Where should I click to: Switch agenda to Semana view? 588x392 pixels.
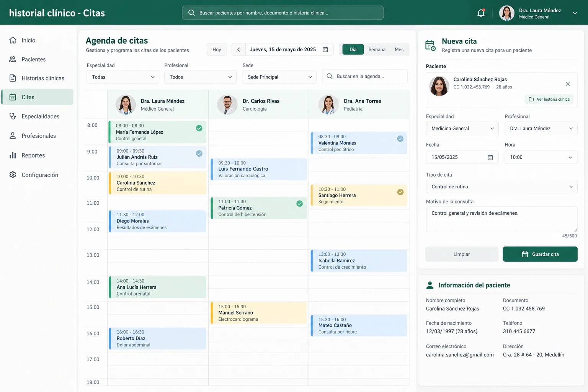[x=377, y=49]
